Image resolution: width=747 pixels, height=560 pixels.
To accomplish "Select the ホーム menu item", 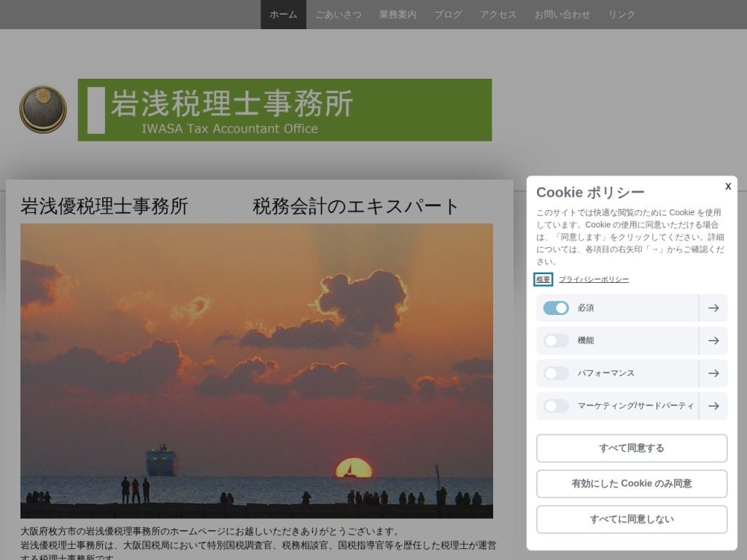I will click(284, 15).
